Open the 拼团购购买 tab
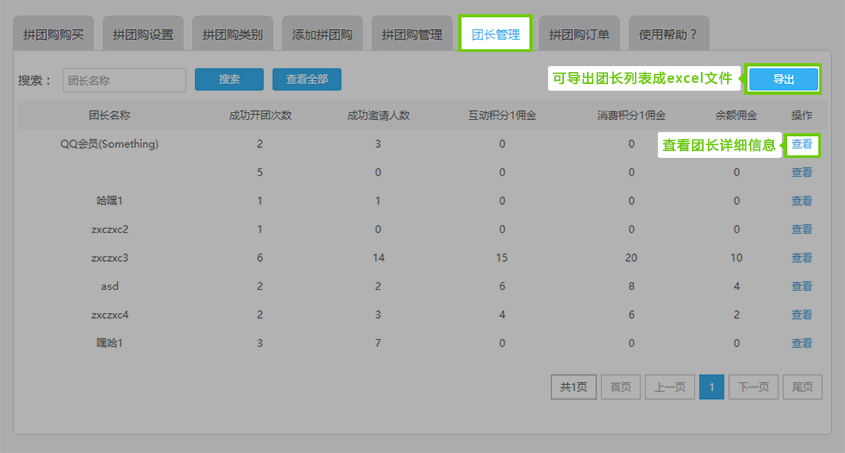Image resolution: width=845 pixels, height=453 pixels. 53,34
